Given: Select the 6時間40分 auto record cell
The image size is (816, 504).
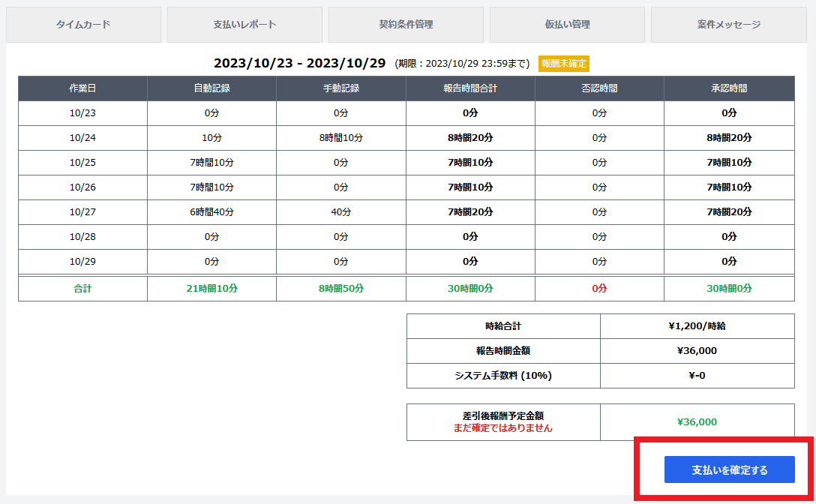Looking at the screenshot, I should [211, 212].
